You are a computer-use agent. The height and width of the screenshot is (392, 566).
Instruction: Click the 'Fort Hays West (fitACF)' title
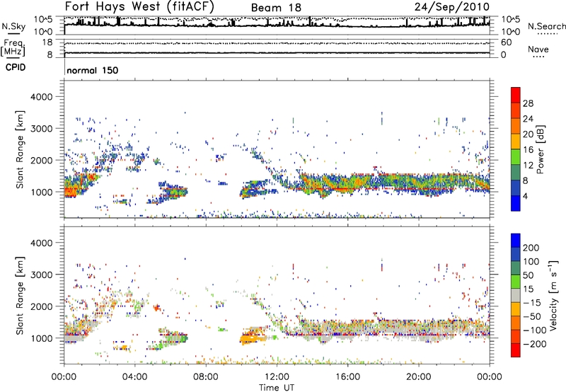(139, 6)
